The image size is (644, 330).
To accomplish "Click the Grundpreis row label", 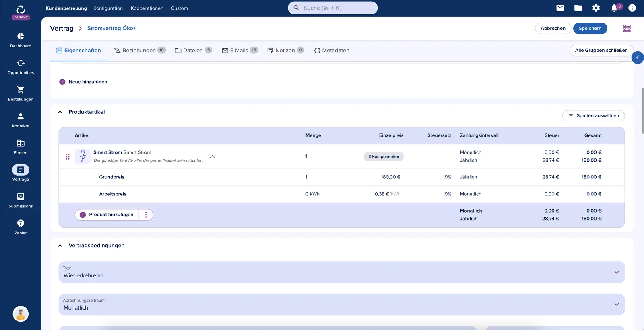I will [111, 177].
